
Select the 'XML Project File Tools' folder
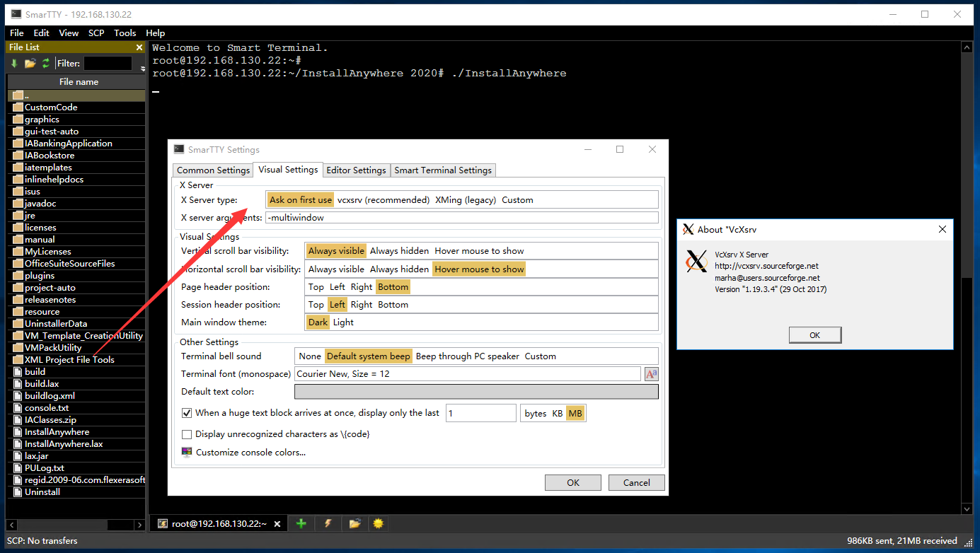point(69,360)
